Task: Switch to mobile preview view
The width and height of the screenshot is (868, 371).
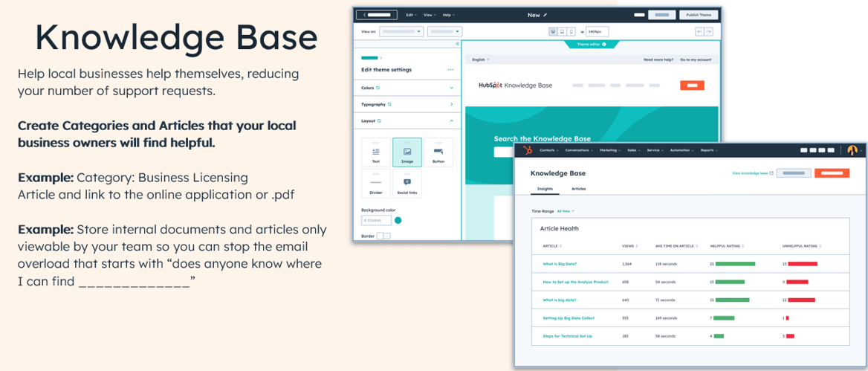Action: coord(571,32)
